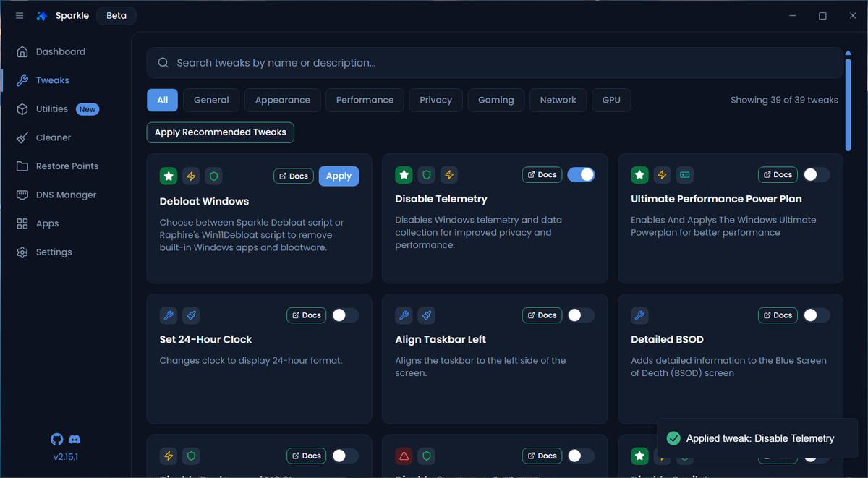Click the Beta badge next to Sparkle
Image resolution: width=868 pixels, height=478 pixels.
tap(116, 16)
